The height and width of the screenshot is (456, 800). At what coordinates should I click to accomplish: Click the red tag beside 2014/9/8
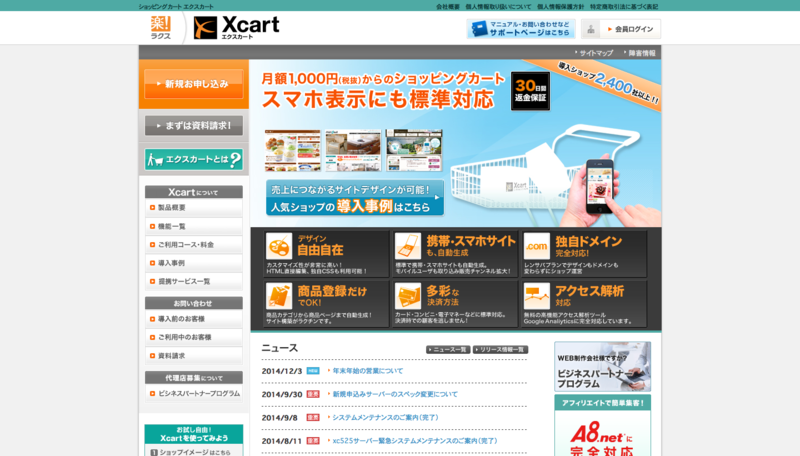pos(313,417)
